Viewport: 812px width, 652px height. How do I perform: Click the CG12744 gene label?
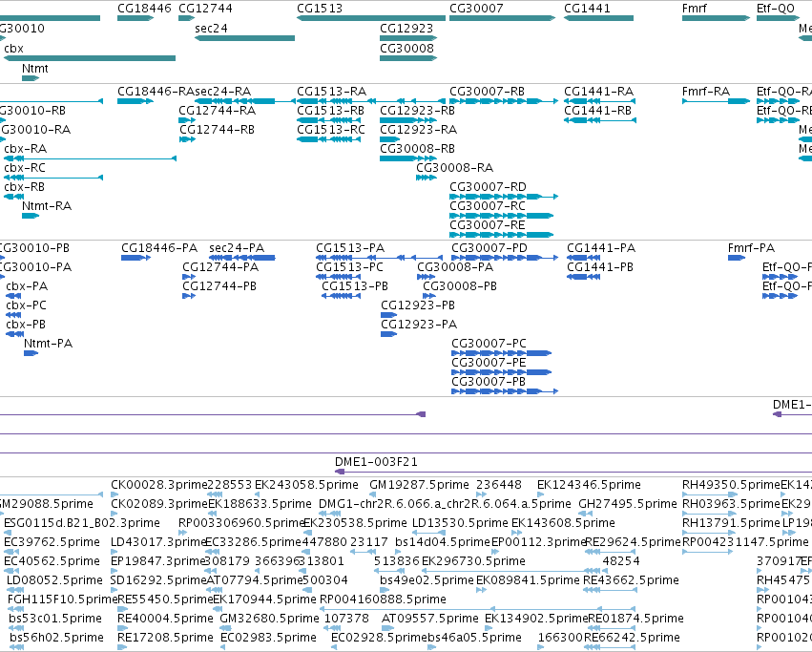[205, 9]
